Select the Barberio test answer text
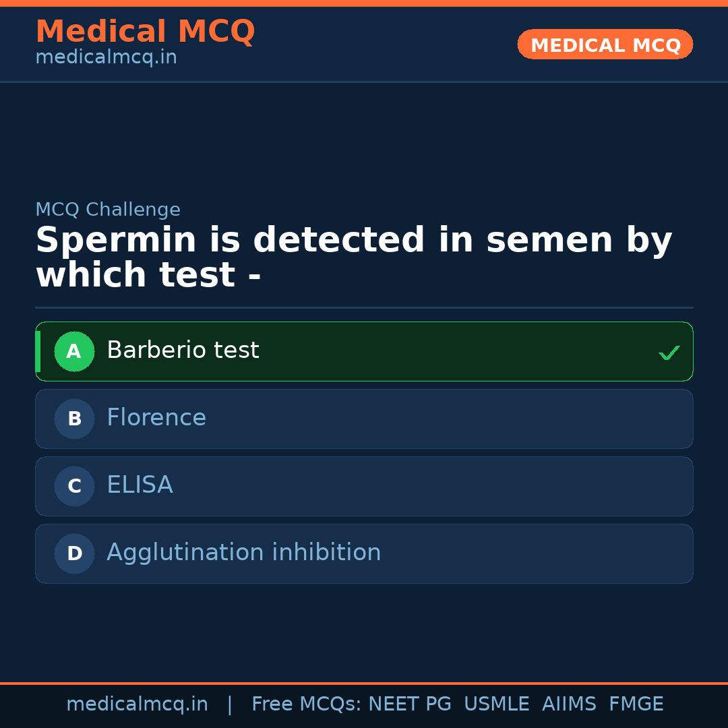Viewport: 728px width, 728px height. (183, 351)
